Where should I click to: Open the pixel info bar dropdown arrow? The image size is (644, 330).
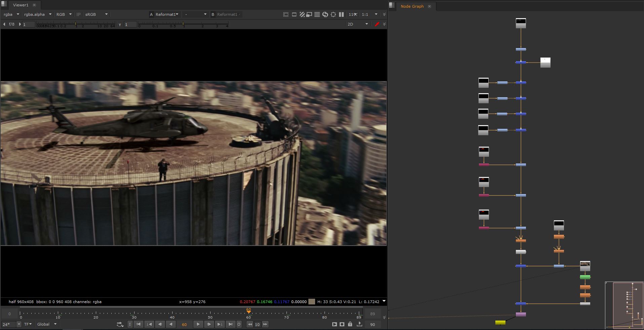coord(384,301)
